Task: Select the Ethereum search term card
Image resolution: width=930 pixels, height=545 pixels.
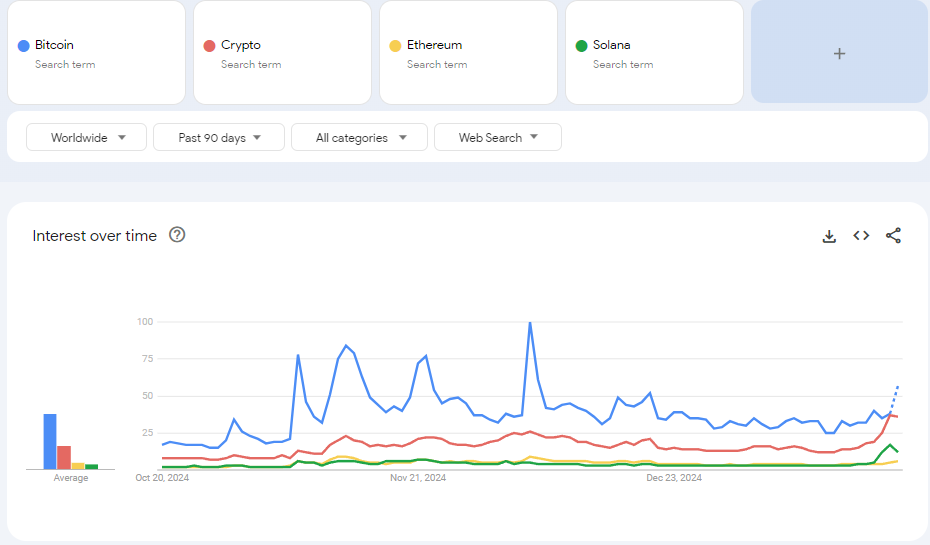Action: click(469, 52)
